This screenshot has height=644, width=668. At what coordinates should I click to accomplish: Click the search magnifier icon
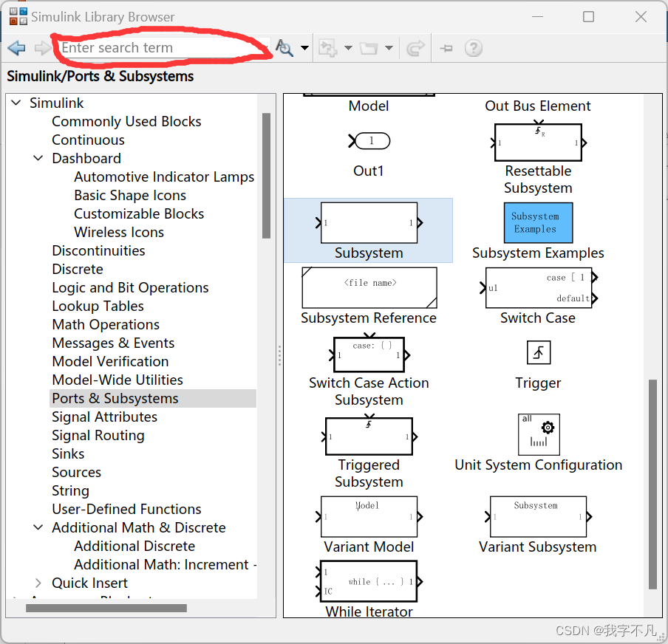coord(284,48)
